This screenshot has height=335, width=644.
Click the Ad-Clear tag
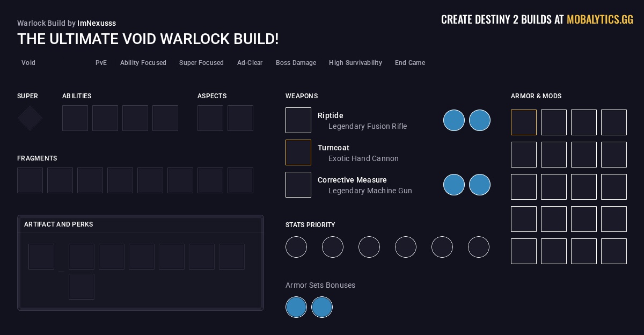[250, 63]
